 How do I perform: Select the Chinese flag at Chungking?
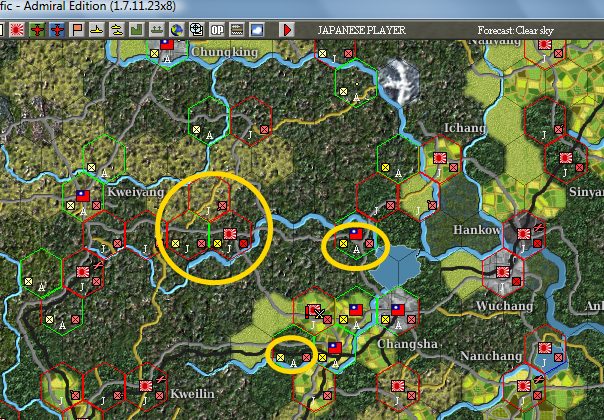tap(167, 44)
